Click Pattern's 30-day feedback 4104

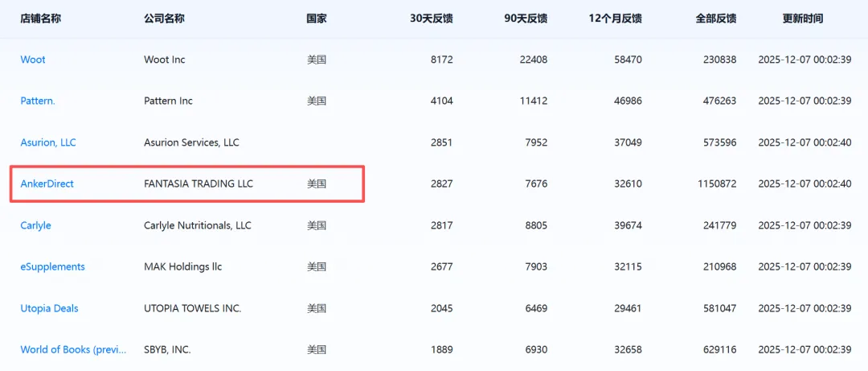point(442,101)
